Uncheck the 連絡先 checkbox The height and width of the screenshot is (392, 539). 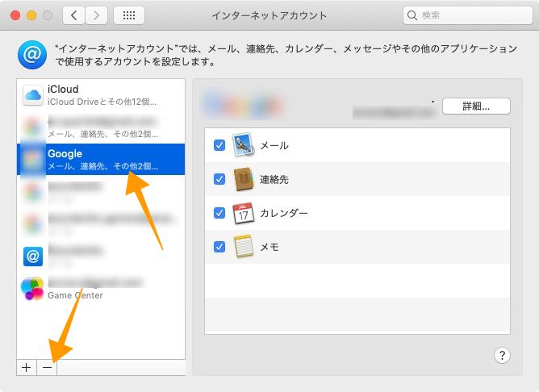pos(219,179)
